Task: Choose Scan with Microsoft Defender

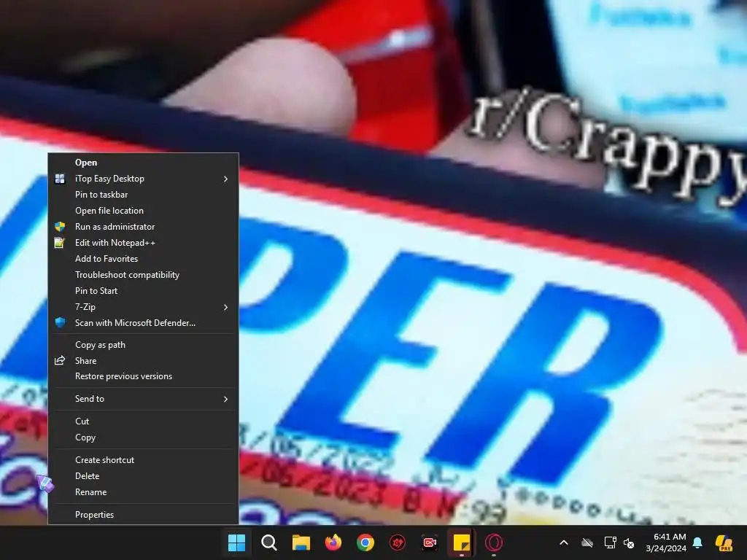Action: 143,323
